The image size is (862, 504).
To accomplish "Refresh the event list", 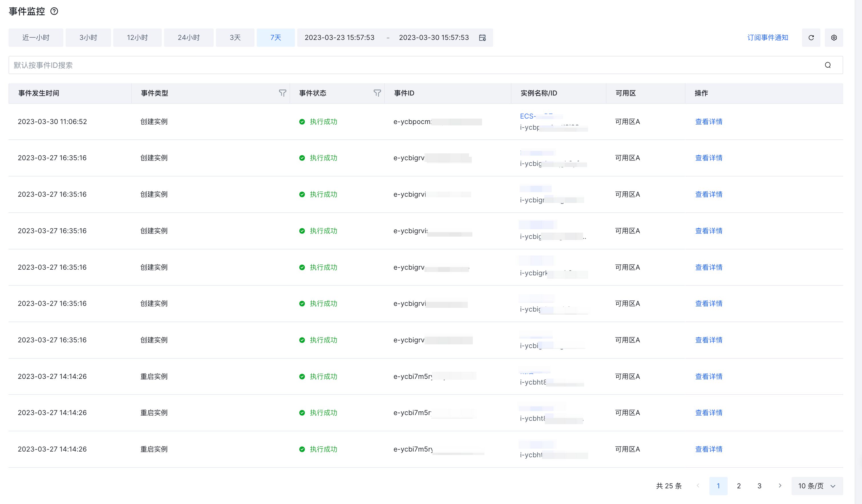I will (811, 38).
